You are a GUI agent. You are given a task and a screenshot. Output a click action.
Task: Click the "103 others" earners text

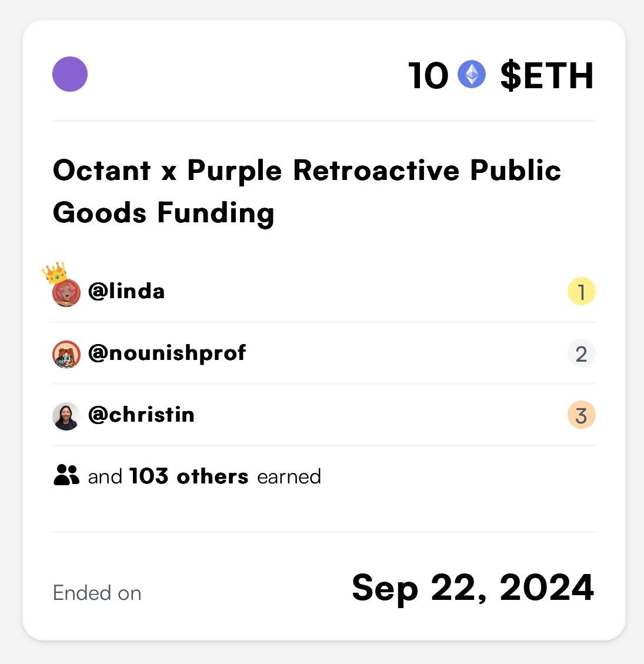189,476
